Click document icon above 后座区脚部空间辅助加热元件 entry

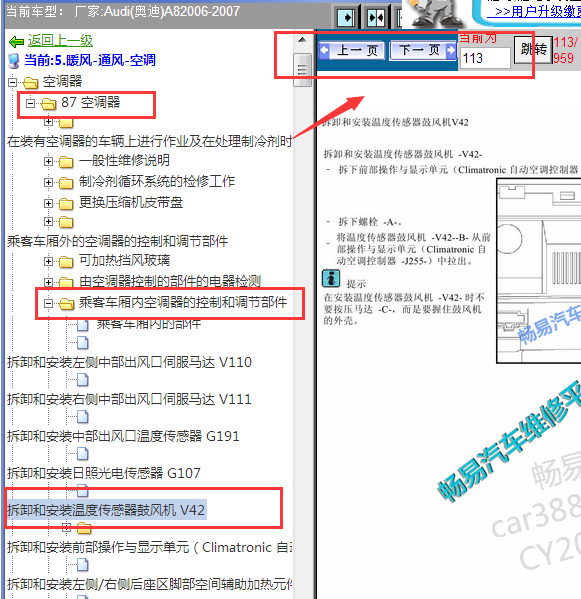tap(83, 565)
